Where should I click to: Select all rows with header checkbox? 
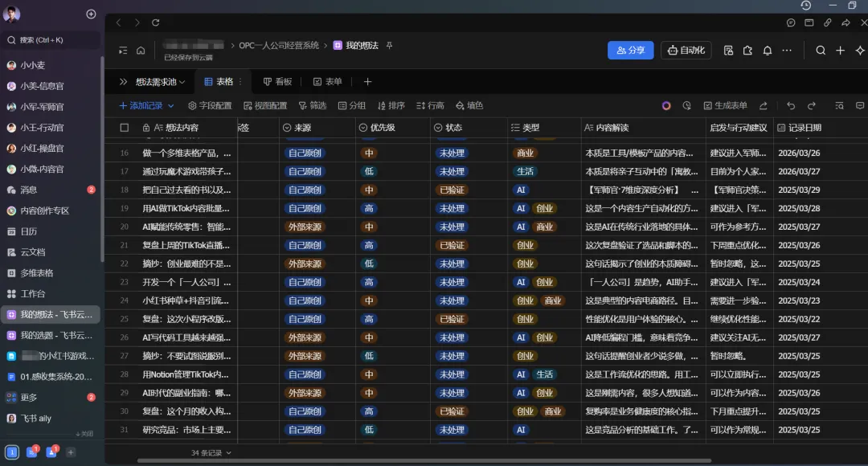[x=125, y=128]
